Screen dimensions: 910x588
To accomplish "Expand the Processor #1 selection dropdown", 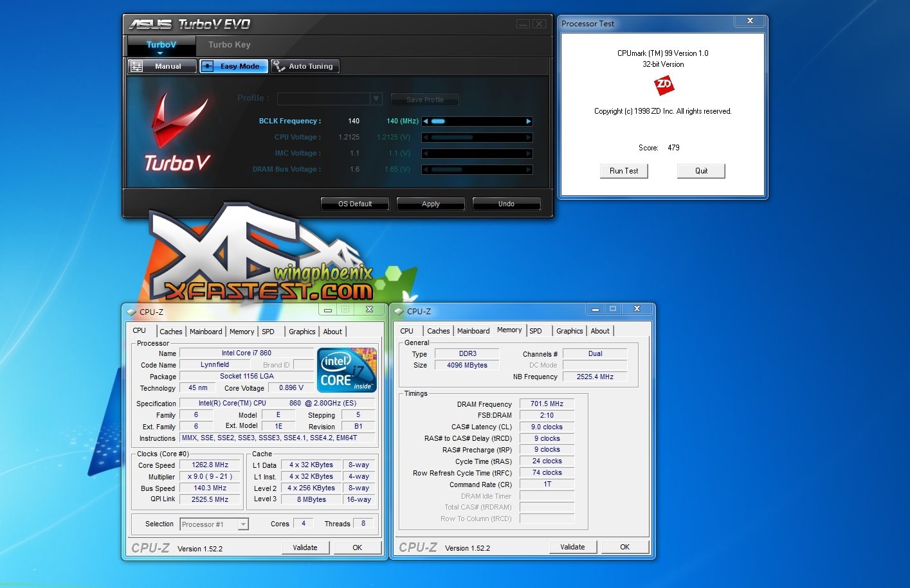I will coord(243,524).
